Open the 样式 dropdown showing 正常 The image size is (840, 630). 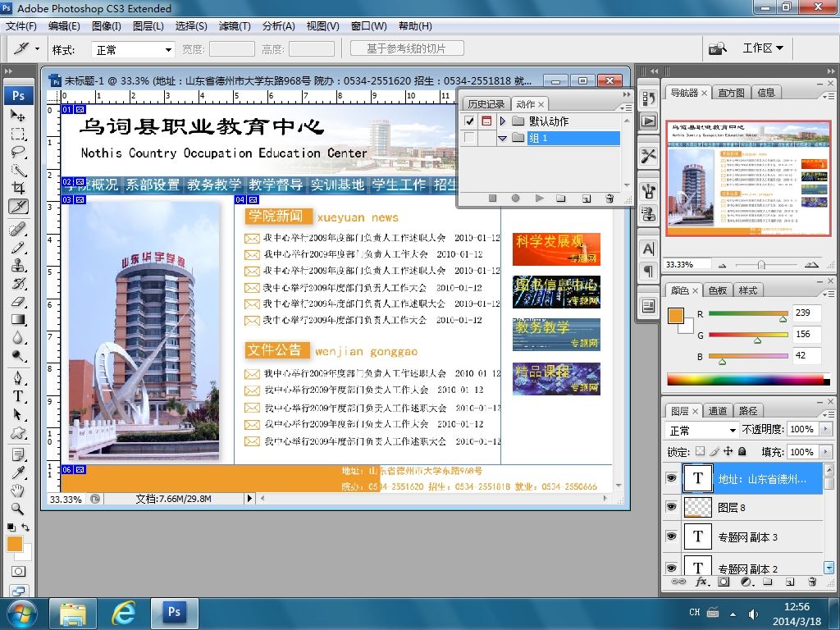[x=133, y=50]
